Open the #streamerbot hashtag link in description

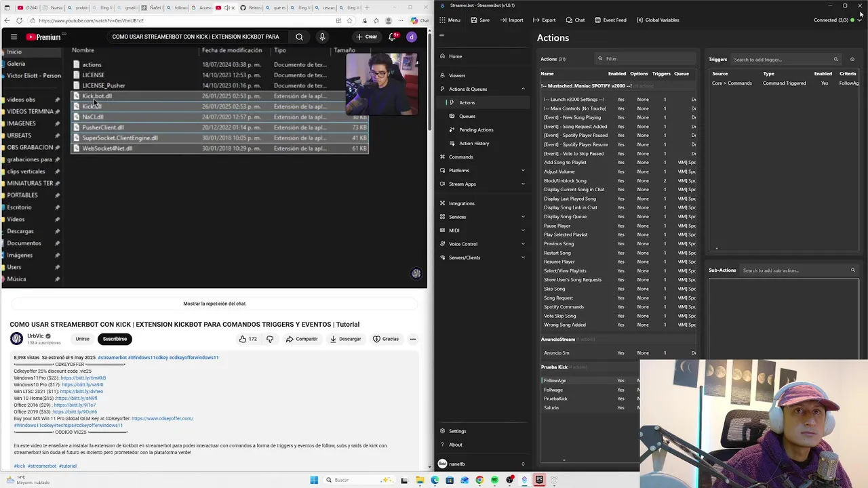tap(42, 466)
